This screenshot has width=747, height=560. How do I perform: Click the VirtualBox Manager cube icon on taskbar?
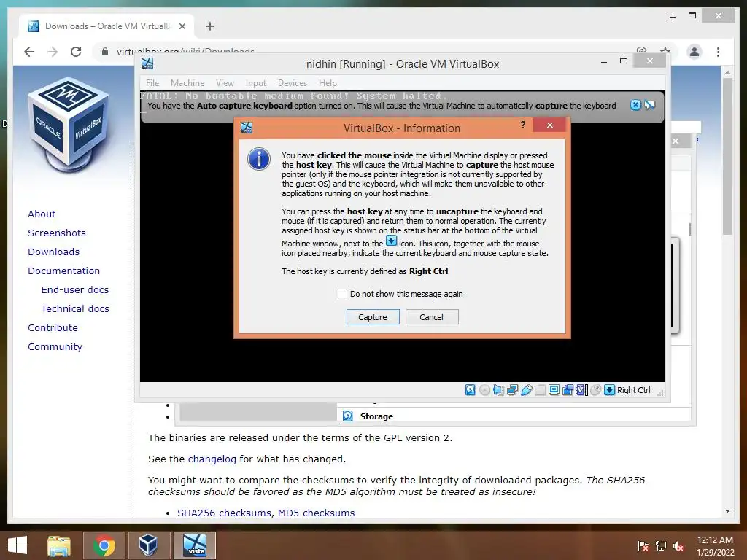coord(148,545)
